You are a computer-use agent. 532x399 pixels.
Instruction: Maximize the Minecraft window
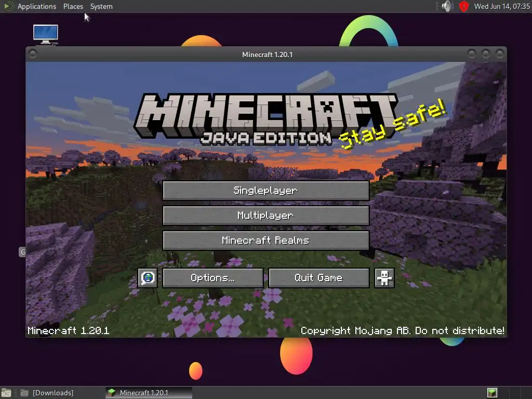(x=486, y=54)
